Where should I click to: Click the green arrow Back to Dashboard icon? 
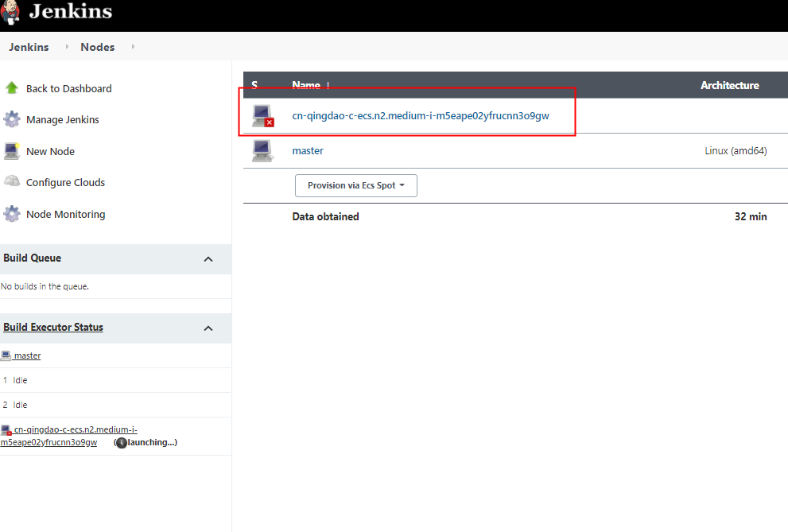click(x=12, y=88)
